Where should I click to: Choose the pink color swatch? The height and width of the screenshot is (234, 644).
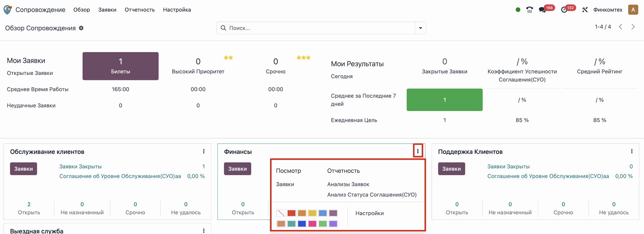pyautogui.click(x=312, y=224)
